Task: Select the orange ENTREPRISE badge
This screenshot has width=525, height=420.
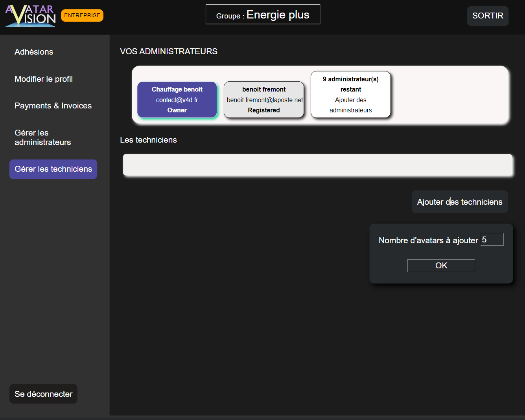Action: pyautogui.click(x=82, y=15)
